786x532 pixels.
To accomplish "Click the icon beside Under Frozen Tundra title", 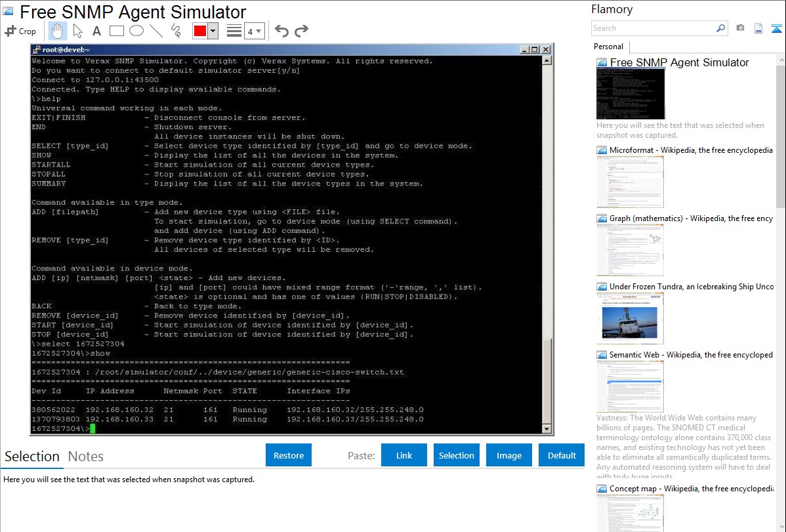I will [x=602, y=287].
